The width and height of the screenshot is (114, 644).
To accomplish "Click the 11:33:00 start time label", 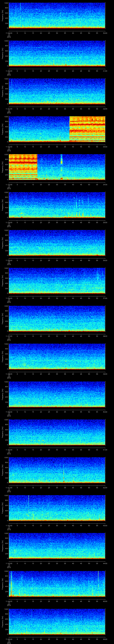I will pos(9,184).
